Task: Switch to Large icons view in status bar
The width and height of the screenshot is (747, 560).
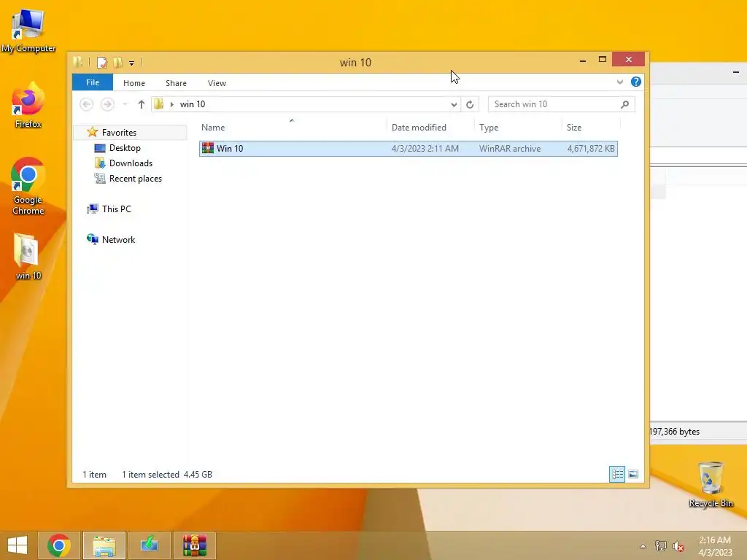Action: pos(633,474)
